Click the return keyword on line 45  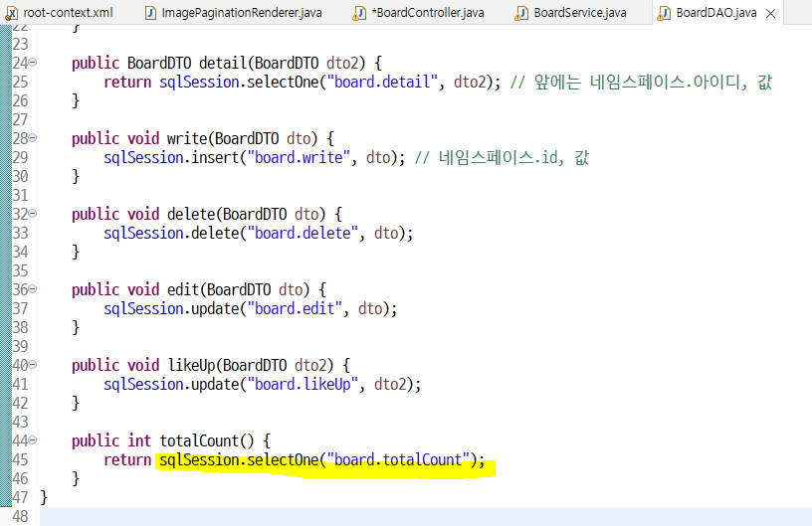pos(127,459)
